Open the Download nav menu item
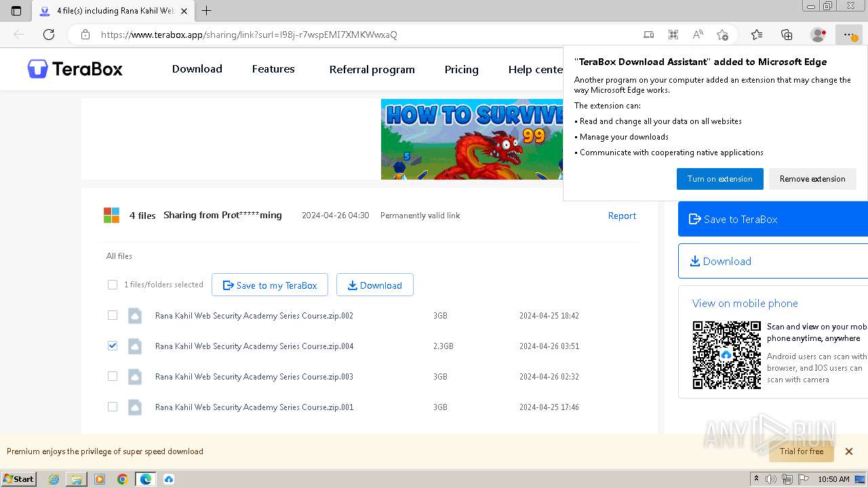This screenshot has height=488, width=868. (197, 69)
